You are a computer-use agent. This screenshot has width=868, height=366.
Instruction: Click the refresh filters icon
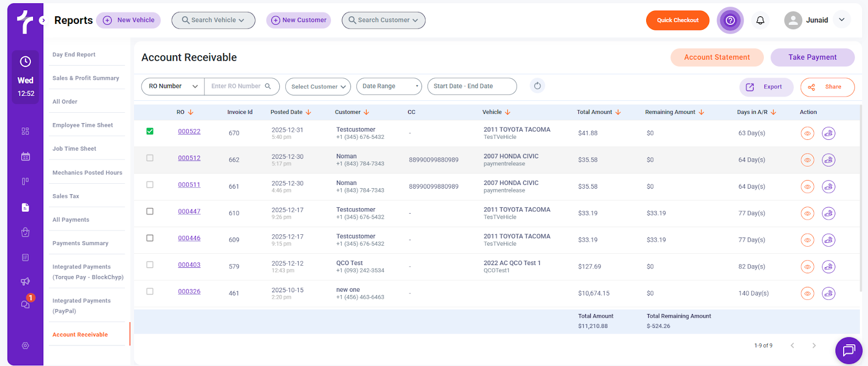click(x=537, y=86)
